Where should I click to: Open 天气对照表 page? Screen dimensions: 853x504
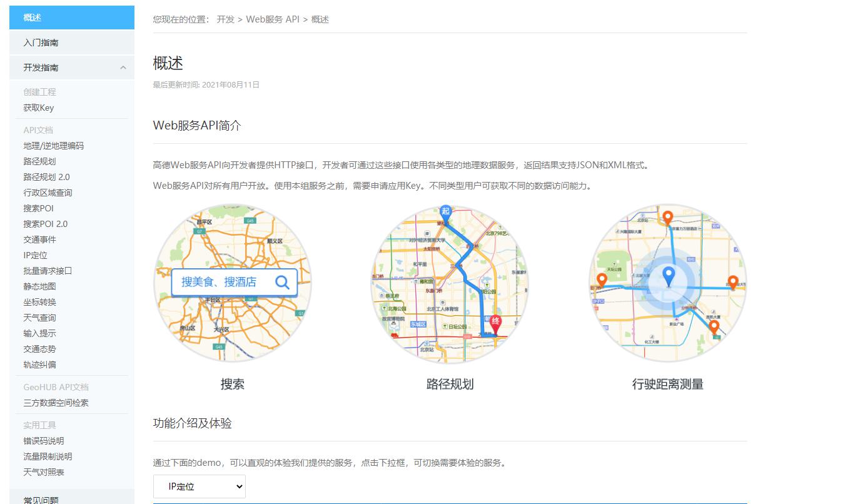click(43, 472)
